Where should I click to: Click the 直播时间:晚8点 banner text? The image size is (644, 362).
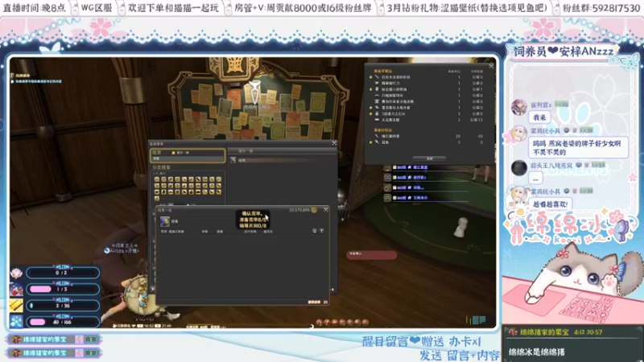click(x=34, y=8)
